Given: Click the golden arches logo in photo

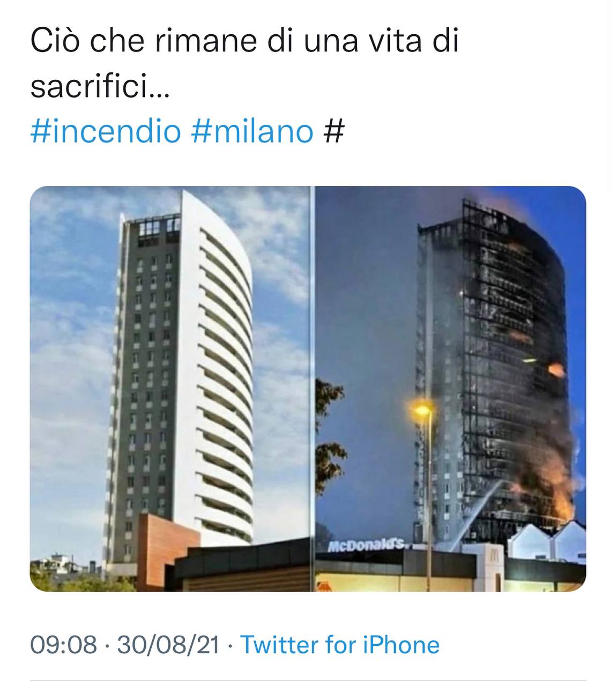Looking at the screenshot, I should point(494,557).
